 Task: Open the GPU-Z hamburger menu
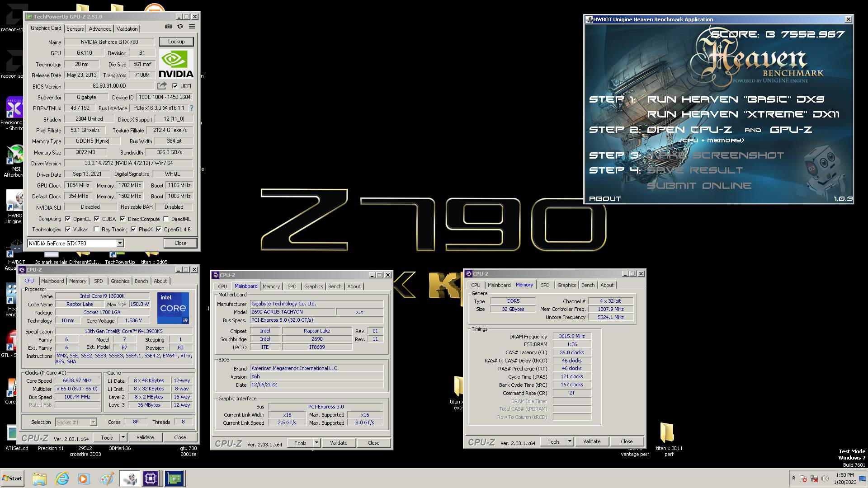192,27
